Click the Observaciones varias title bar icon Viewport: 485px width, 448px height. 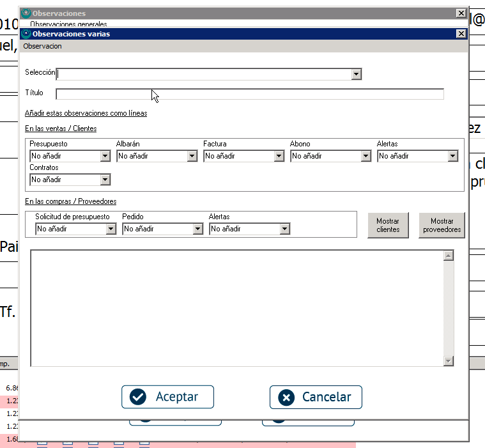(26, 34)
